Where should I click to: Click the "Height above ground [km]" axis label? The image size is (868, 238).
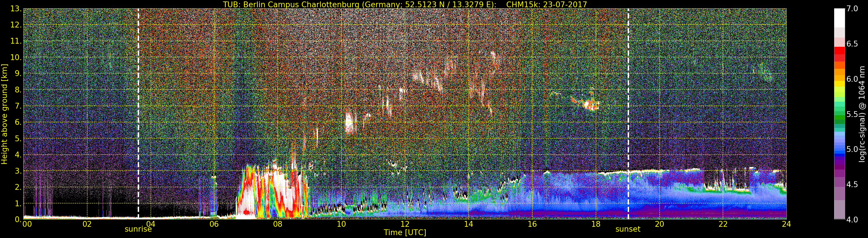pos(4,114)
